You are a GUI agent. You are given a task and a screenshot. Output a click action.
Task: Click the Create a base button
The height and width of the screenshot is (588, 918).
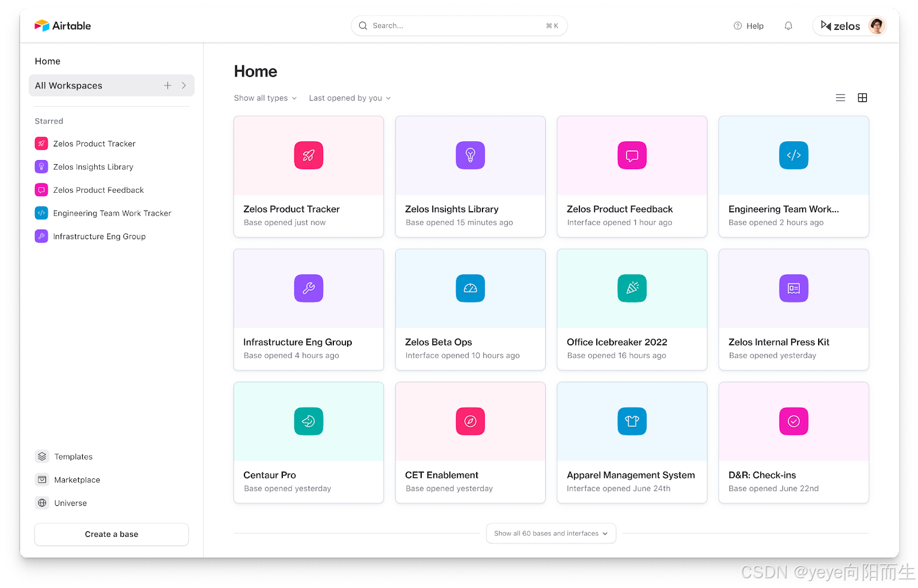pos(111,534)
